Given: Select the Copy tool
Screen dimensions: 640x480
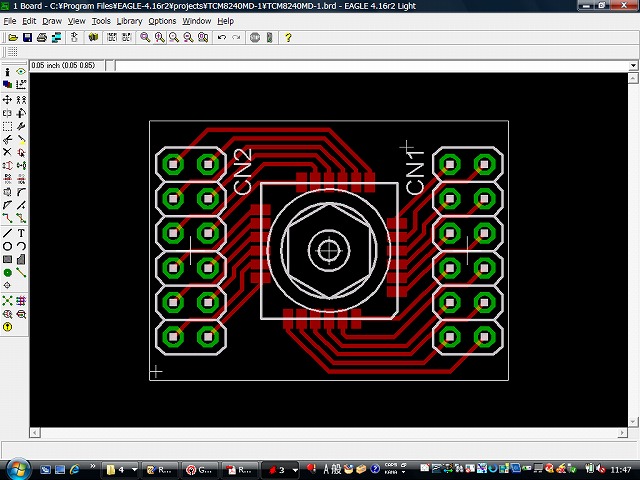Looking at the screenshot, I should click(x=21, y=100).
